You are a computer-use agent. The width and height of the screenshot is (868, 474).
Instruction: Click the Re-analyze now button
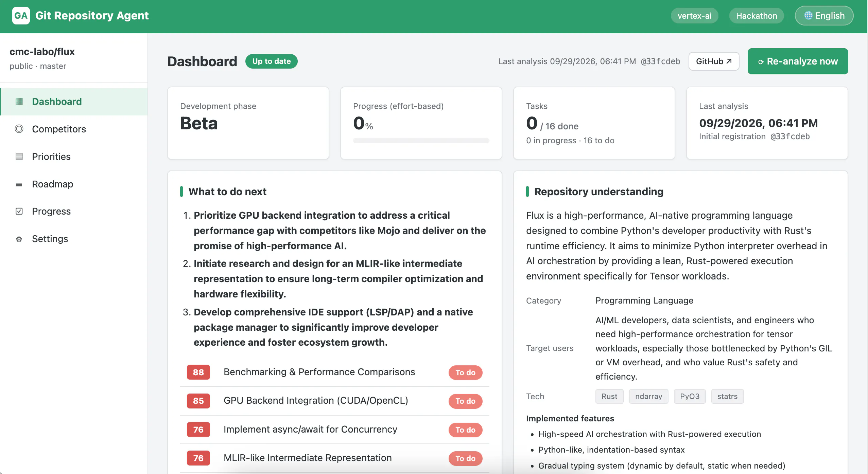pyautogui.click(x=798, y=61)
